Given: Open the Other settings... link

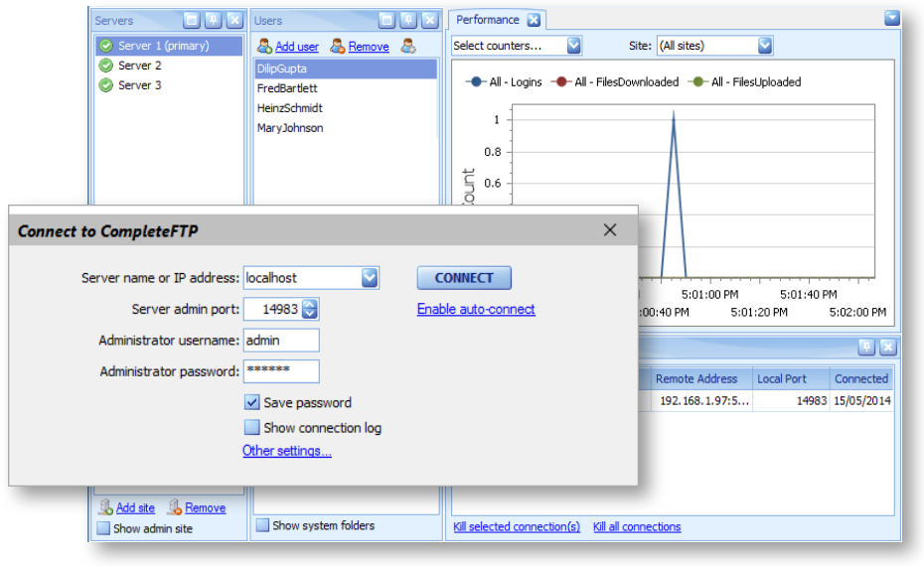Looking at the screenshot, I should tap(287, 451).
